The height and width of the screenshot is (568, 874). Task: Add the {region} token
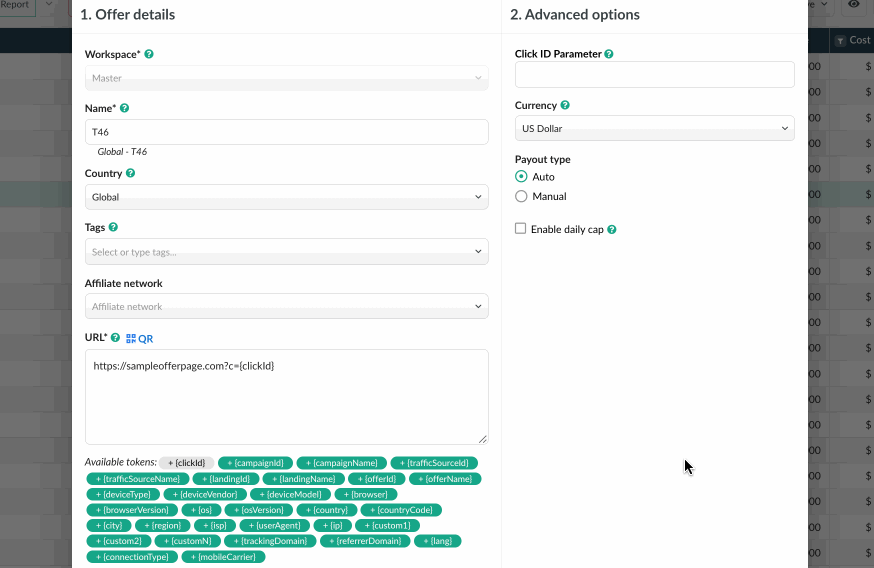point(163,526)
